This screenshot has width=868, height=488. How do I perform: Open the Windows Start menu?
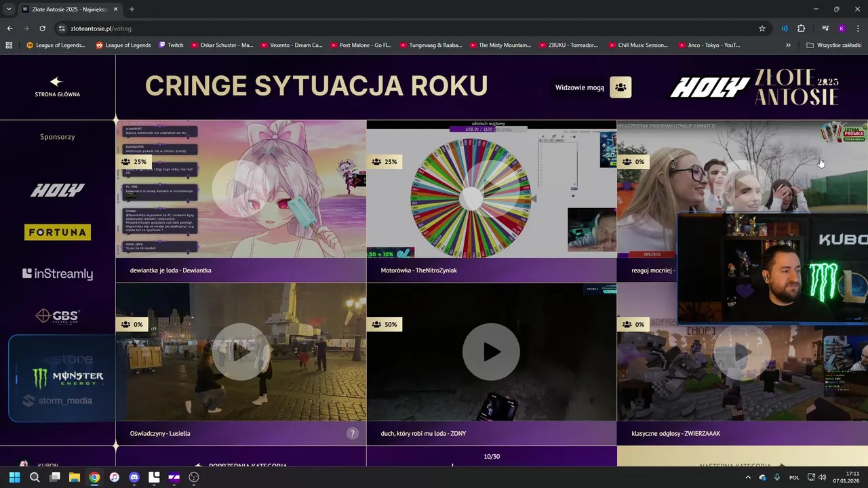(14, 477)
